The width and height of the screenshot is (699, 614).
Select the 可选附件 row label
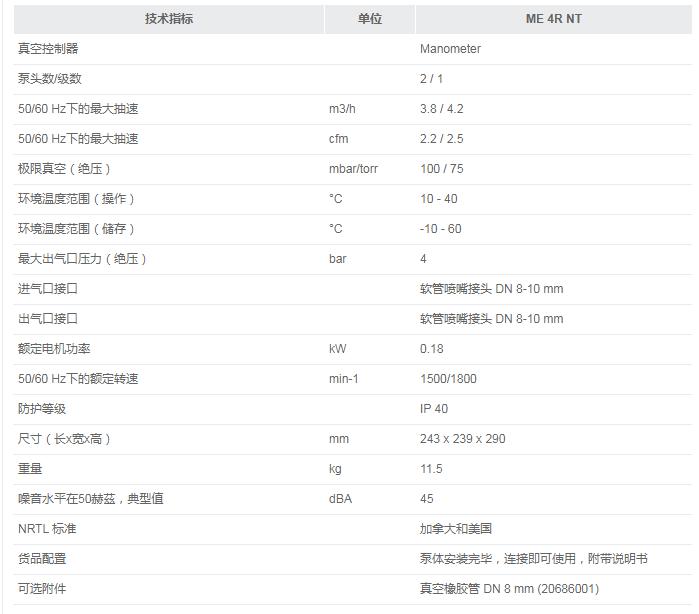pyautogui.click(x=42, y=589)
